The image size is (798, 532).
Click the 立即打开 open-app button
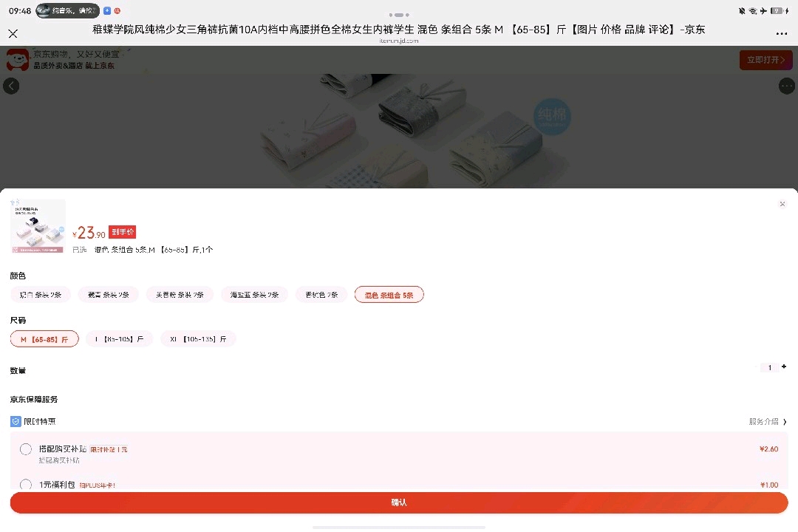[x=766, y=60]
